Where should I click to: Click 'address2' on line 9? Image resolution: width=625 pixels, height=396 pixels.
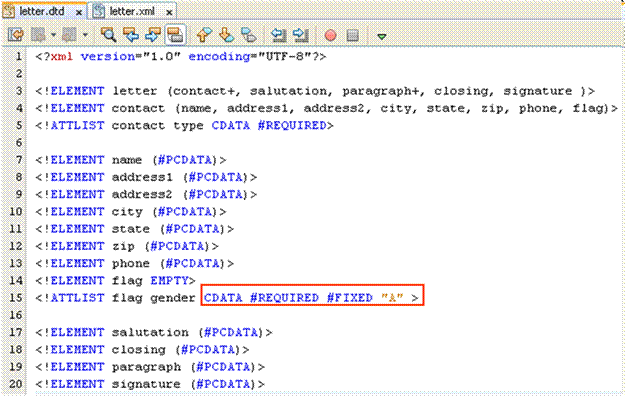point(142,195)
